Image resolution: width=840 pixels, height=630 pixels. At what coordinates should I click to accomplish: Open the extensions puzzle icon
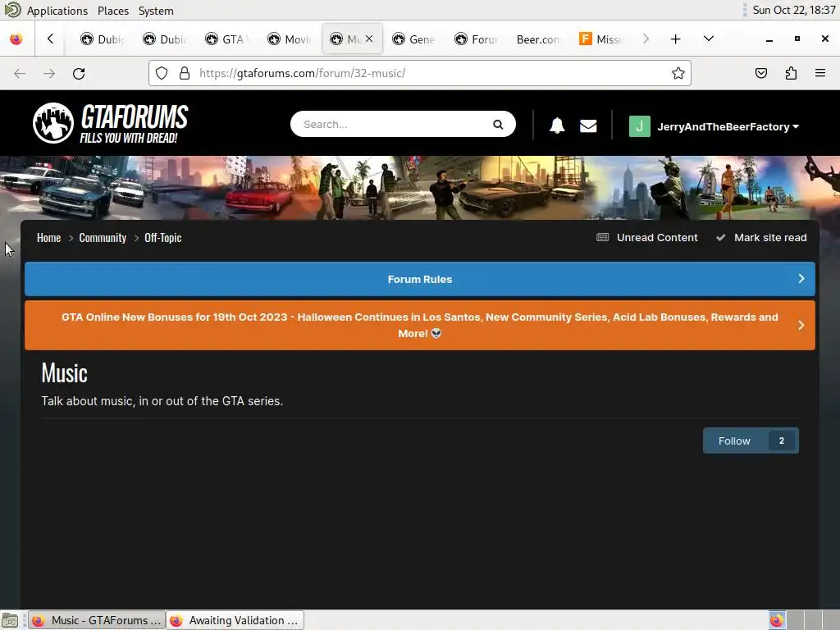pyautogui.click(x=791, y=73)
